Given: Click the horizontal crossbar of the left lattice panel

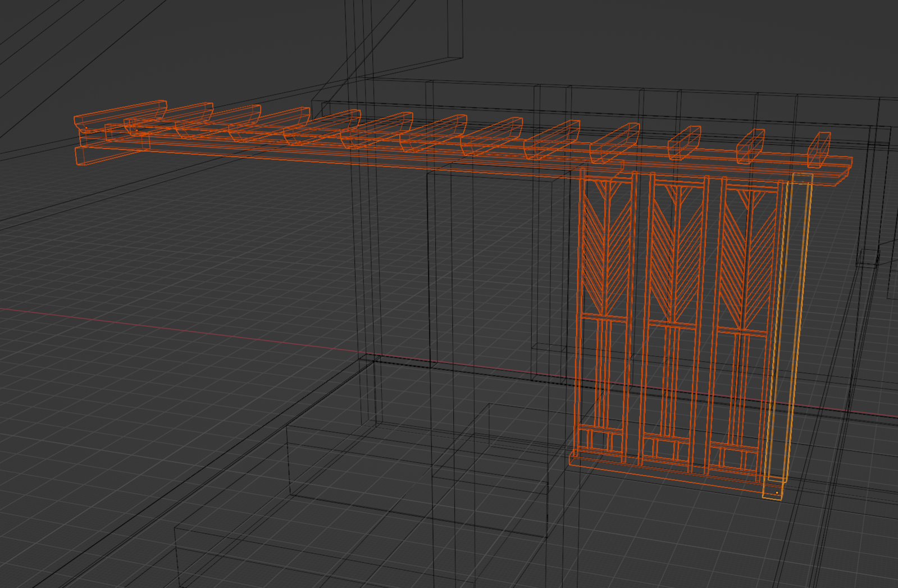Looking at the screenshot, I should click(604, 318).
